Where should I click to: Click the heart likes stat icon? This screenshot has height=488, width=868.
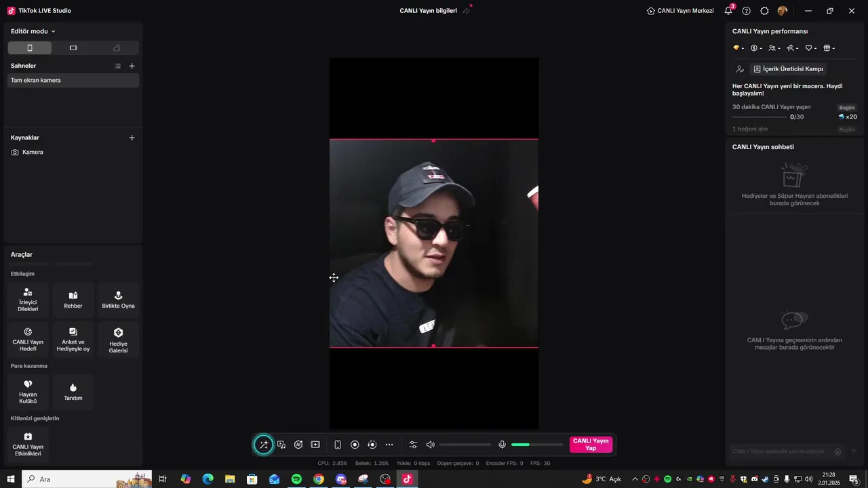pyautogui.click(x=810, y=48)
